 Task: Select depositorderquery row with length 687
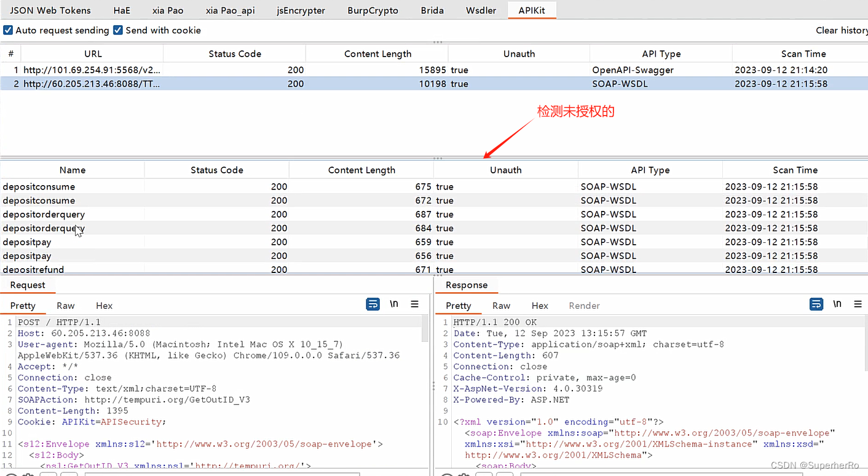[x=434, y=214]
